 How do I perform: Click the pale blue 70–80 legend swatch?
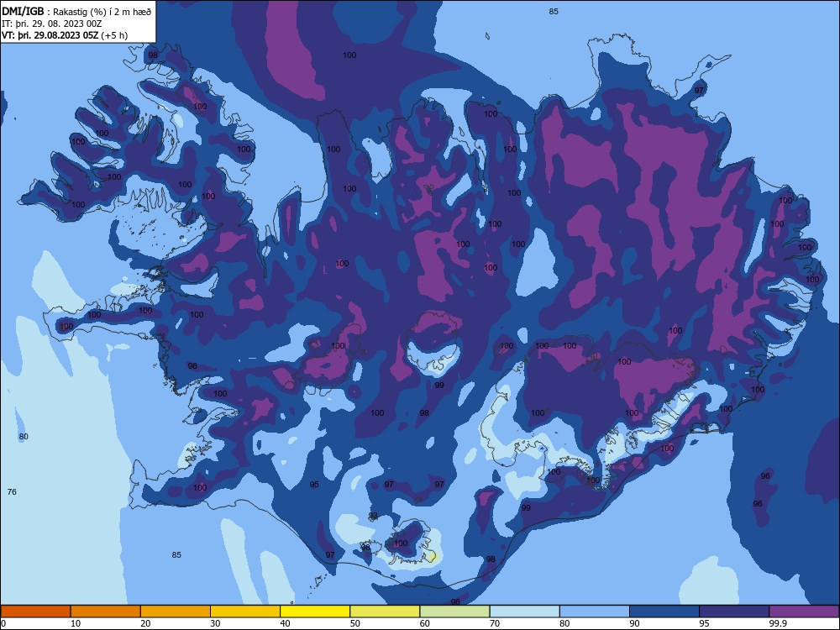point(524,612)
